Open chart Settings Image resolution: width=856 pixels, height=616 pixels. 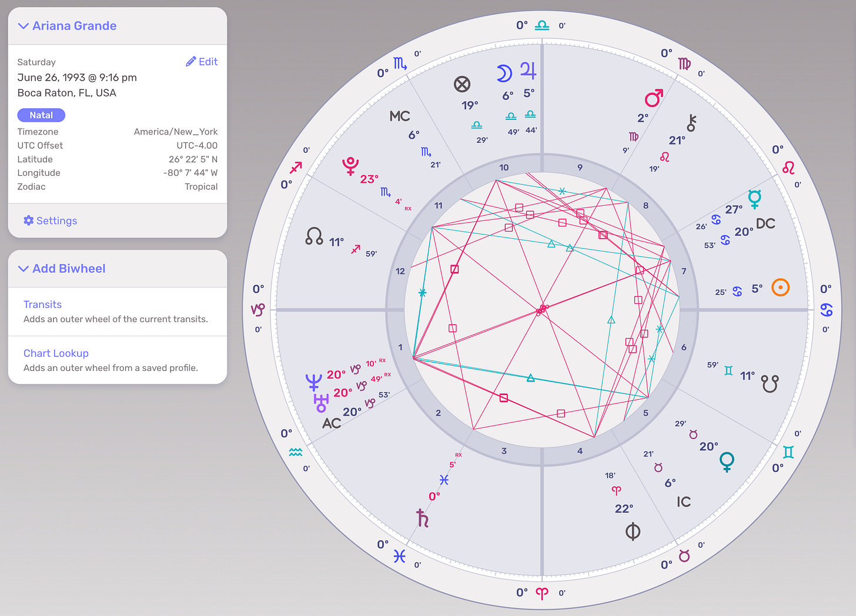pyautogui.click(x=51, y=220)
